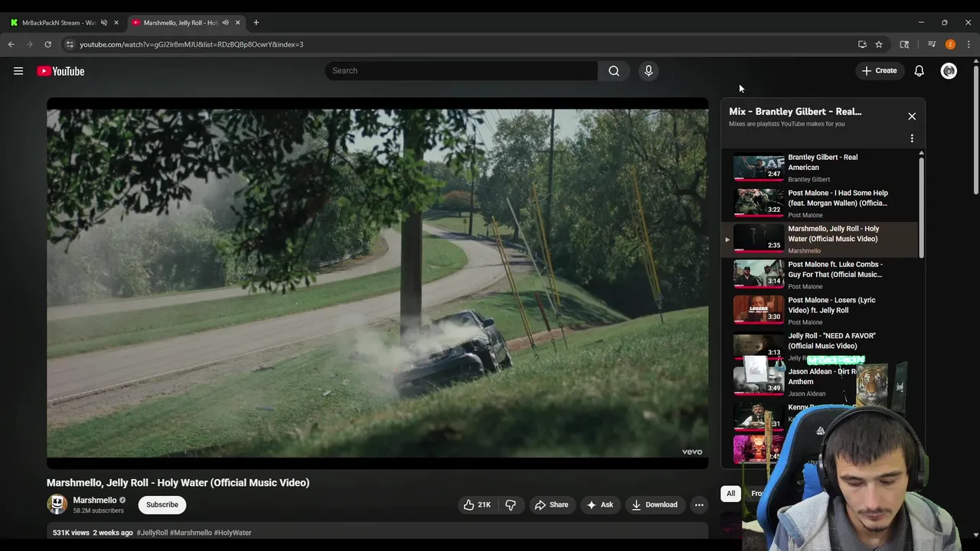Open more actions menu below the video

(698, 504)
